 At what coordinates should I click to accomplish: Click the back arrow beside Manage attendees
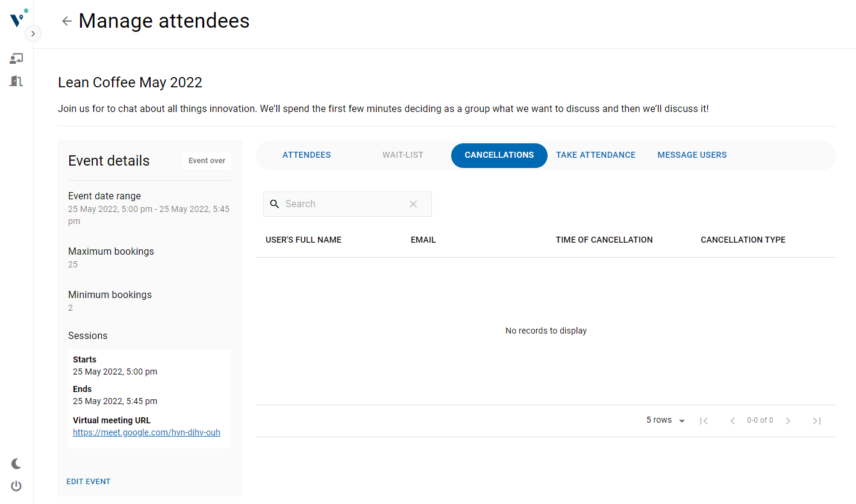click(67, 21)
